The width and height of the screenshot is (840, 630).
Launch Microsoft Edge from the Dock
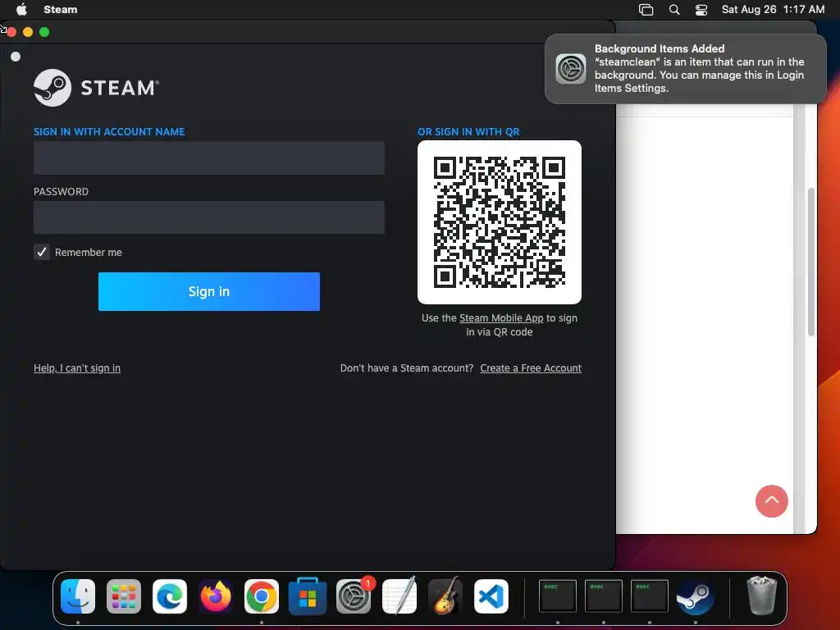coord(170,596)
